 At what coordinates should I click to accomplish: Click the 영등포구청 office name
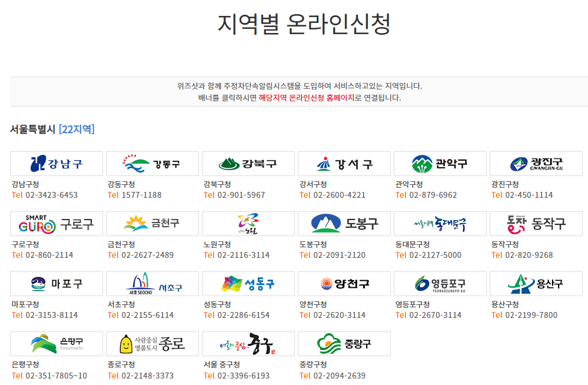(413, 304)
